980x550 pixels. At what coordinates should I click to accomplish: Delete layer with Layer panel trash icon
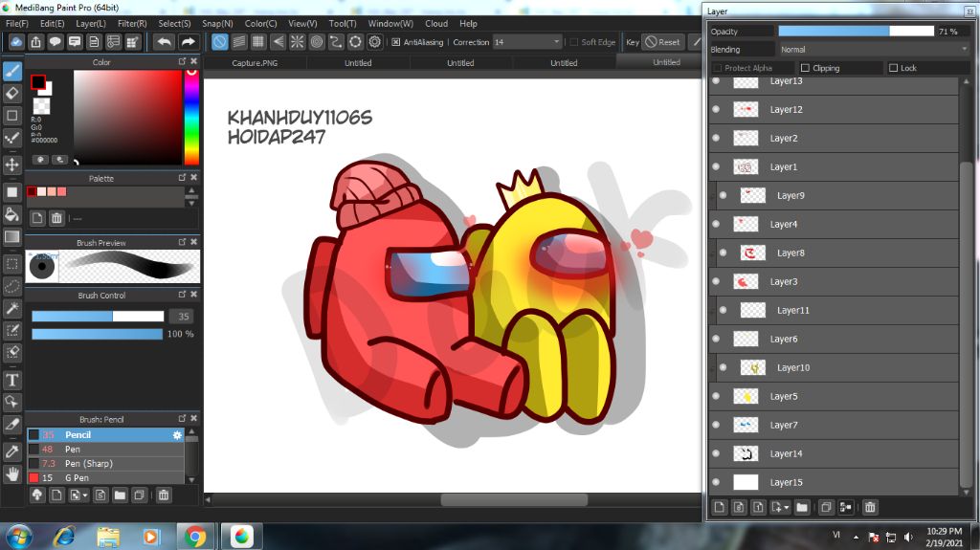870,507
